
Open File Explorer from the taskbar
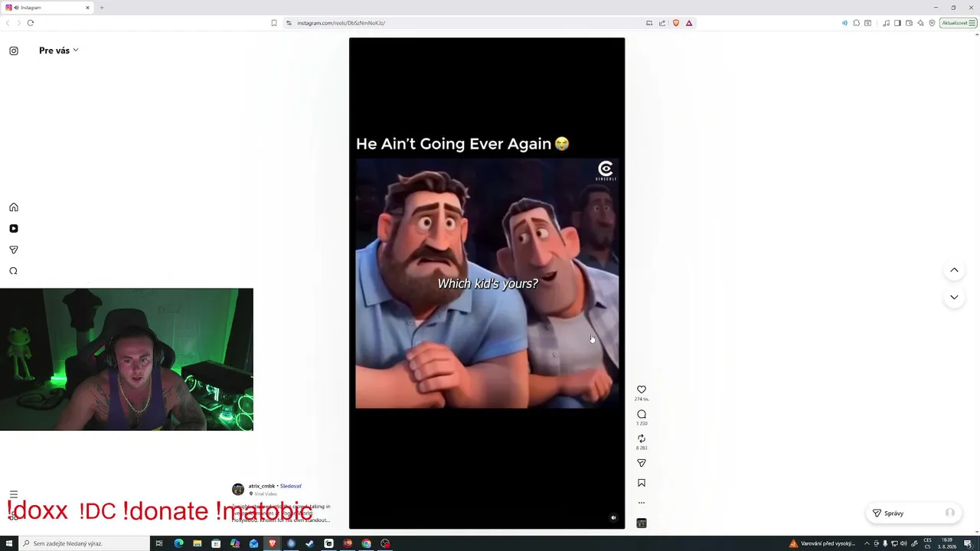(x=198, y=543)
